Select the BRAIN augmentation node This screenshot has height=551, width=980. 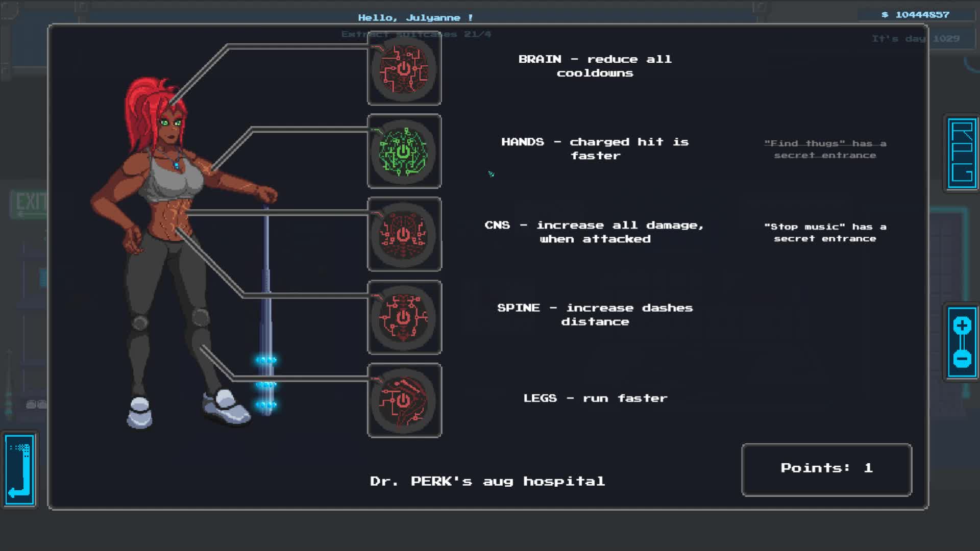click(x=404, y=70)
